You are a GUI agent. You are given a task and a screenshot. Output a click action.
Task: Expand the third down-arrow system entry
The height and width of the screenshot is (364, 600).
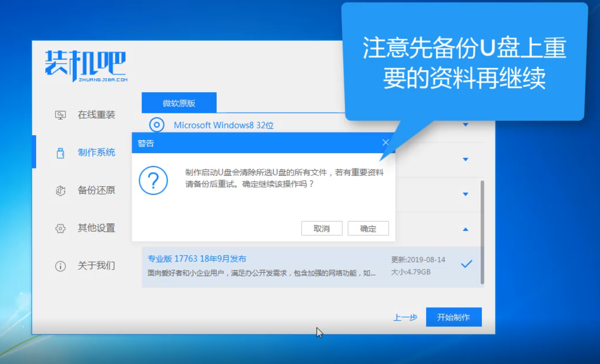click(x=465, y=195)
